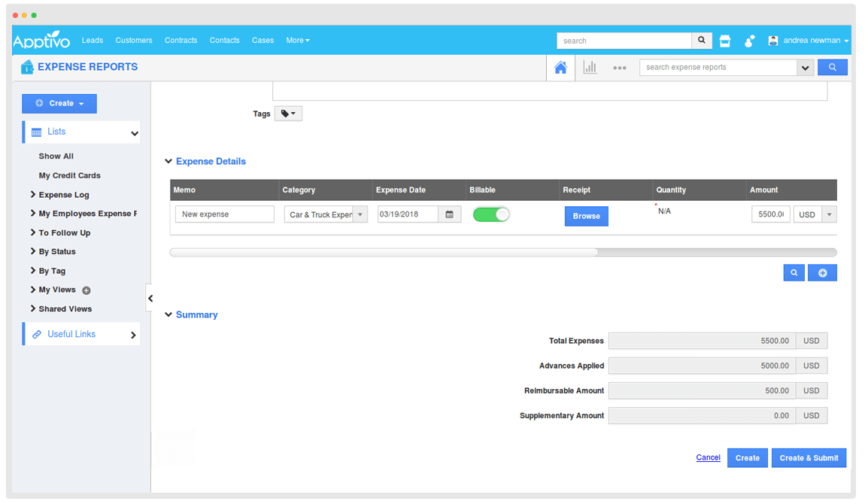Click the home icon in Expense Reports bar
The width and height of the screenshot is (865, 504).
point(560,68)
